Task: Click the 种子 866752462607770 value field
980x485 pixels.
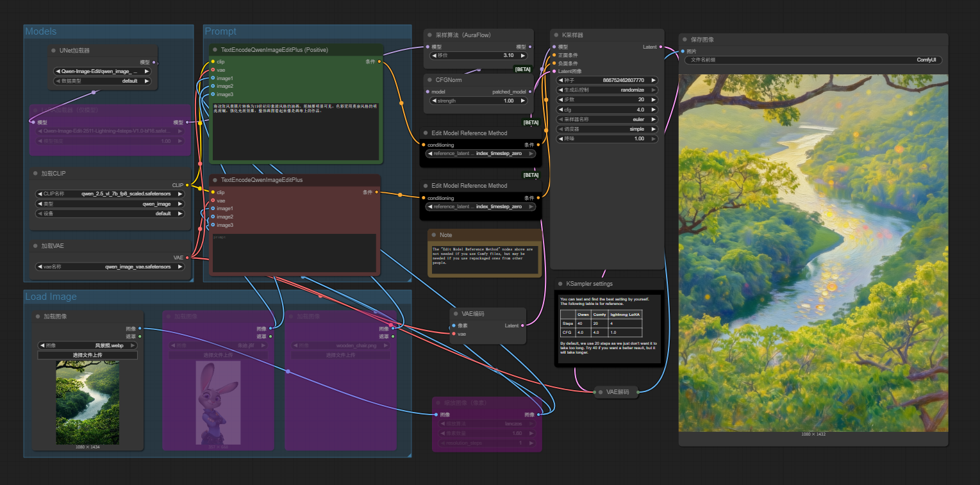Action: 608,80
